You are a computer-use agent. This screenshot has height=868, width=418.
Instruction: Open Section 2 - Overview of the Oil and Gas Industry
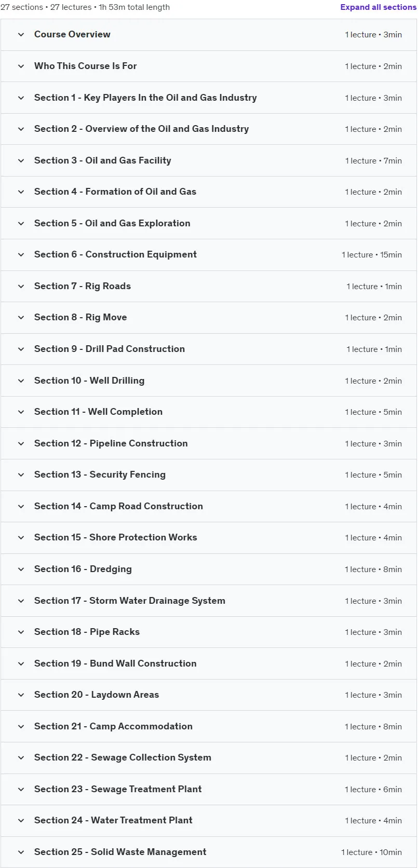(x=209, y=129)
